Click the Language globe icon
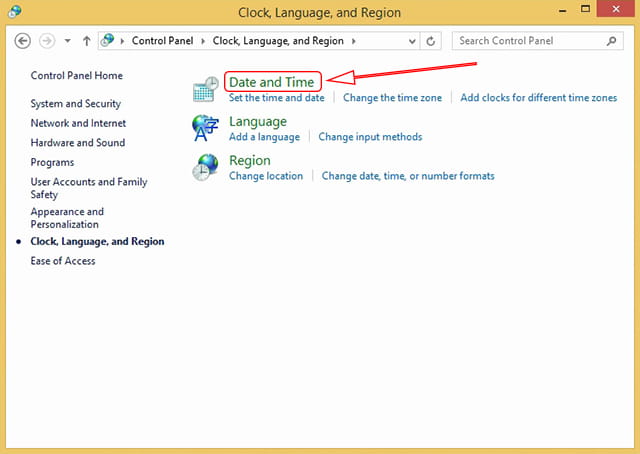 tap(205, 128)
